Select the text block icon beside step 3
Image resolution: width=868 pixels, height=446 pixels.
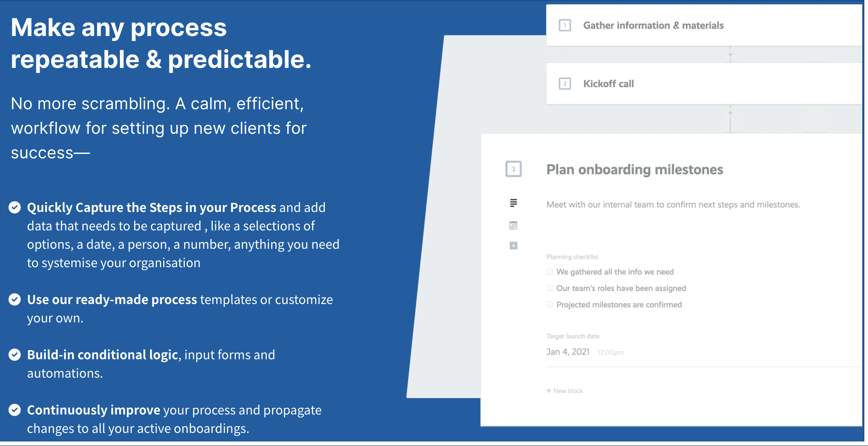(513, 203)
